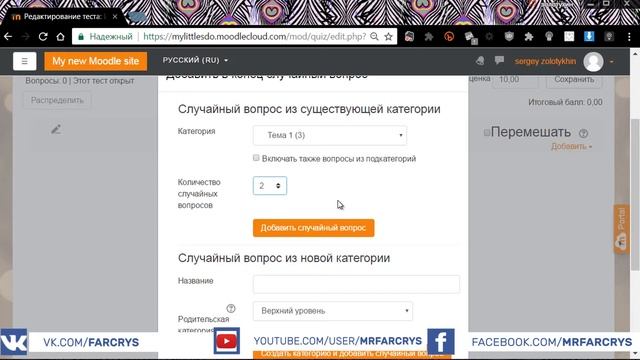Expand the user menu arrow
Image resolution: width=640 pixels, height=360 pixels.
click(x=611, y=62)
